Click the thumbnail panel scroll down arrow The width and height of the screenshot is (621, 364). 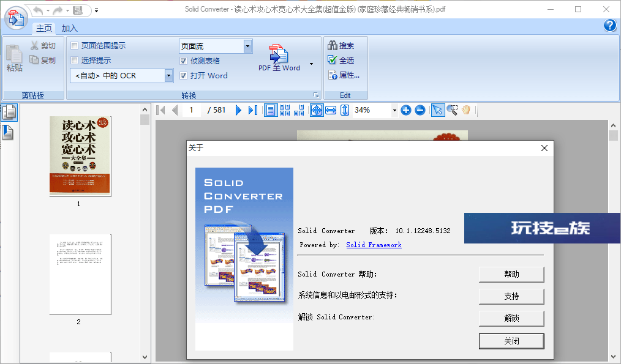tap(145, 357)
